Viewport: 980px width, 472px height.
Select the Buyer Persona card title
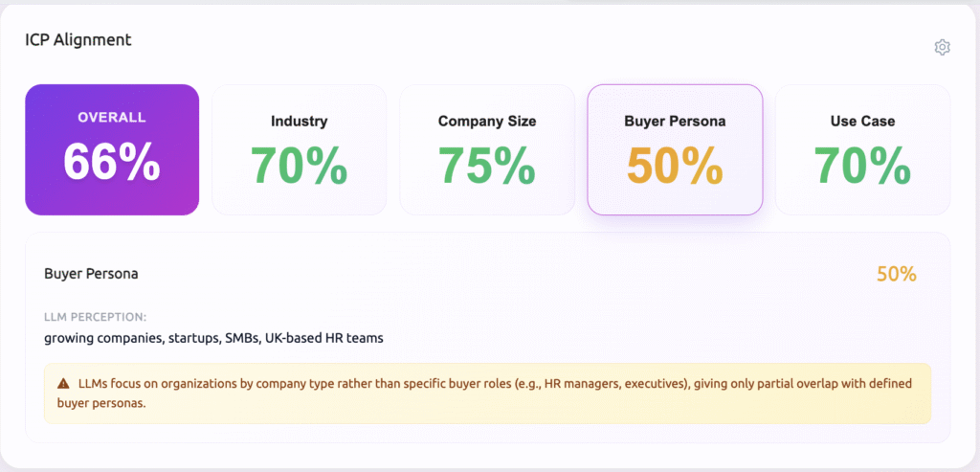[675, 122]
